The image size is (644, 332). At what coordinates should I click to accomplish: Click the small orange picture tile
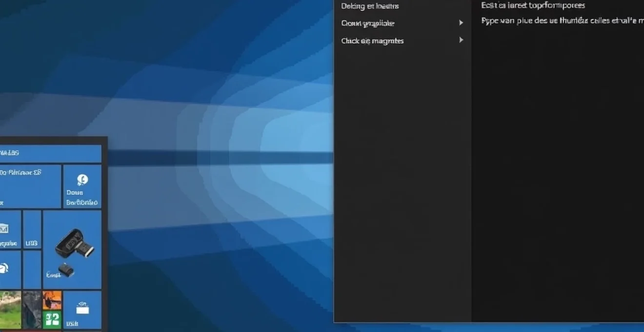pos(52,300)
